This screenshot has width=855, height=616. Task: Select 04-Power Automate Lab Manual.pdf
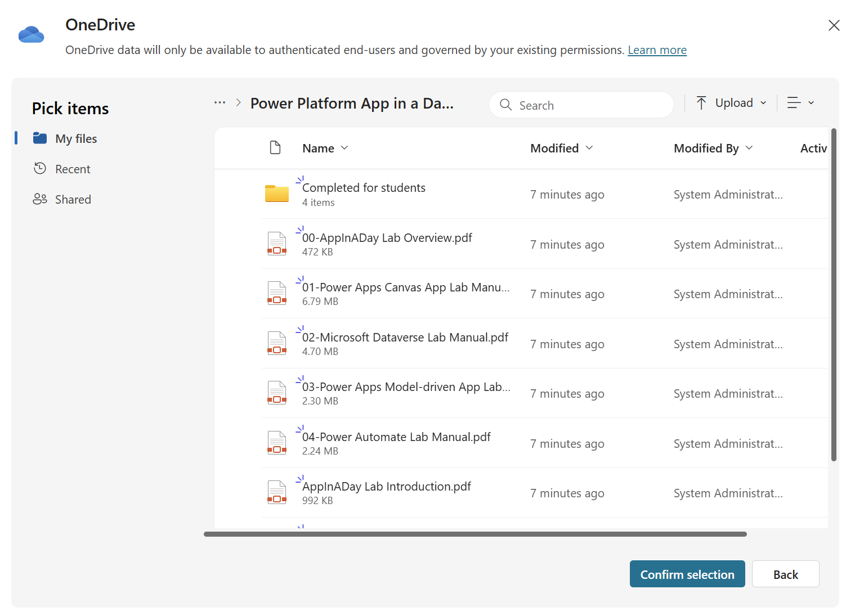(396, 437)
